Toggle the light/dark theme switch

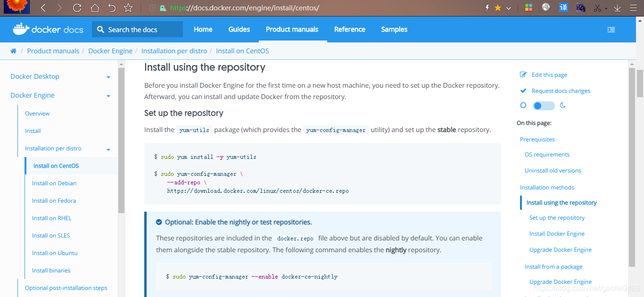click(544, 106)
